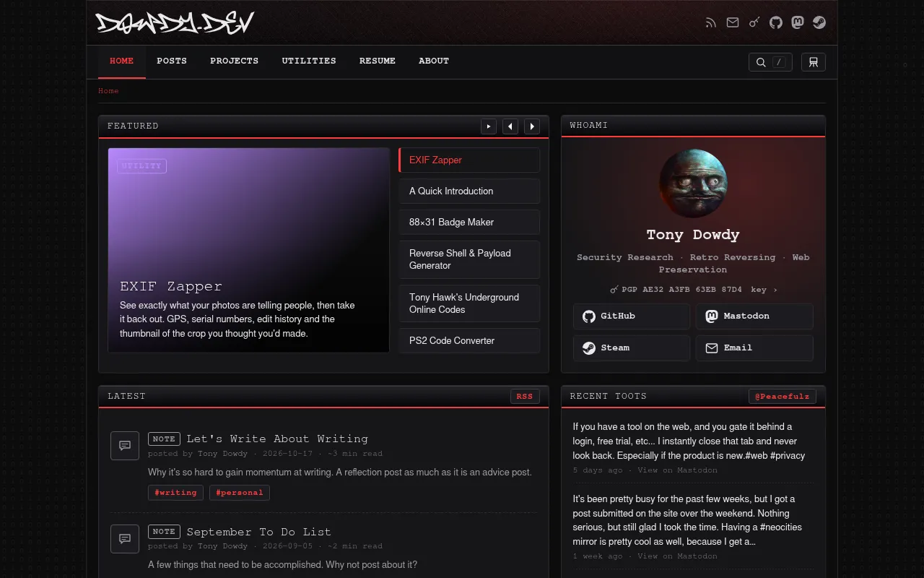This screenshot has height=578, width=924.
Task: Click the Dowdy.dev graffiti logo
Action: click(175, 23)
